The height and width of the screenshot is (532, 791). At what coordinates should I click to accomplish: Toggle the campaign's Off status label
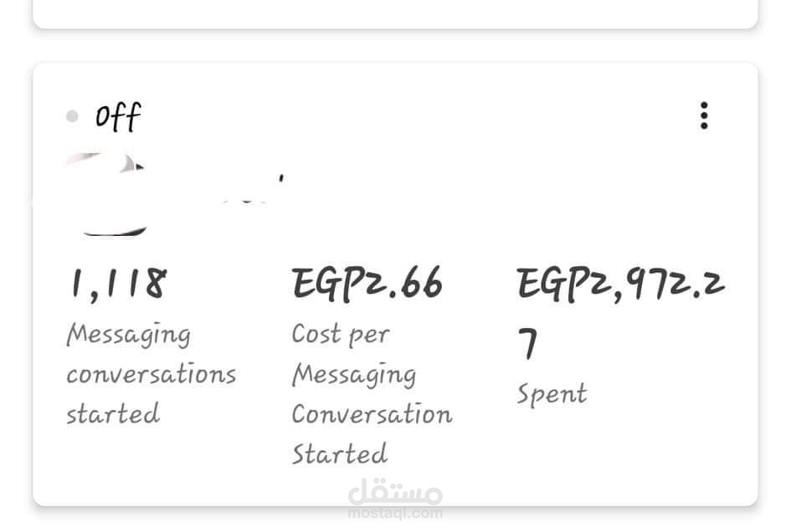pyautogui.click(x=118, y=117)
